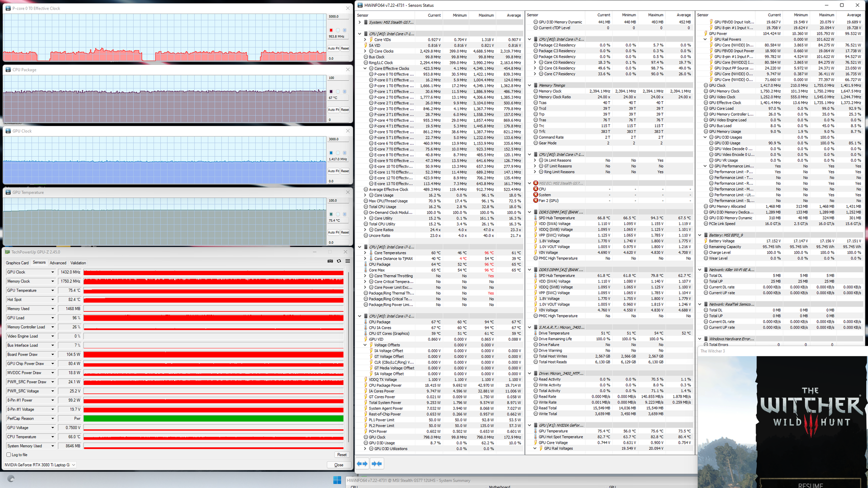Click the GPU-Z app icon in title bar

point(7,252)
